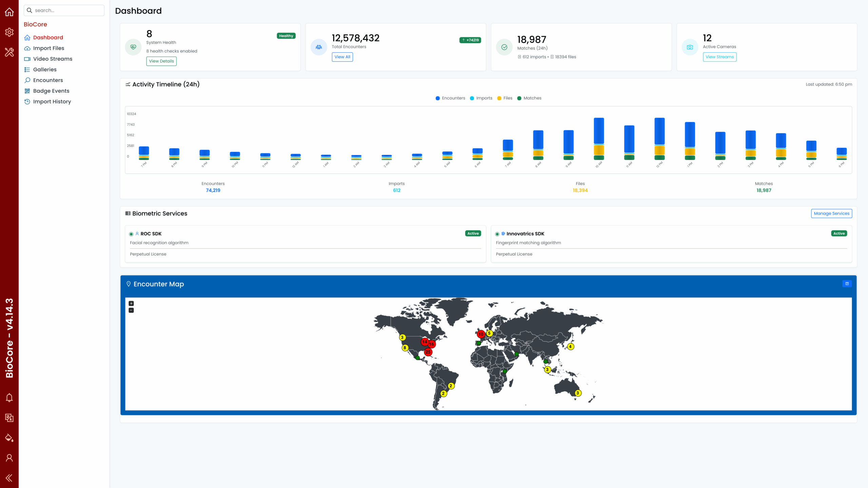Viewport: 868px width, 488px height.
Task: Go to Badge Events menu item
Action: [x=51, y=91]
